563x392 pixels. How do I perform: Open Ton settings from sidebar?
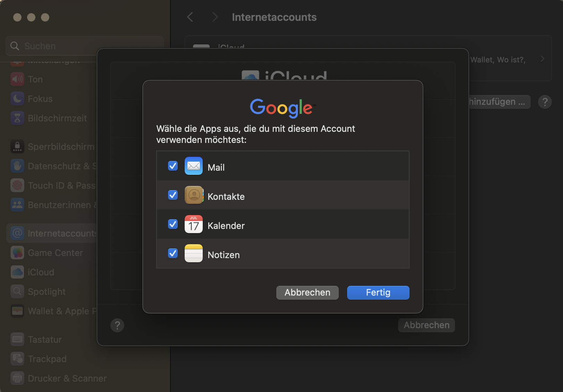coord(17,79)
